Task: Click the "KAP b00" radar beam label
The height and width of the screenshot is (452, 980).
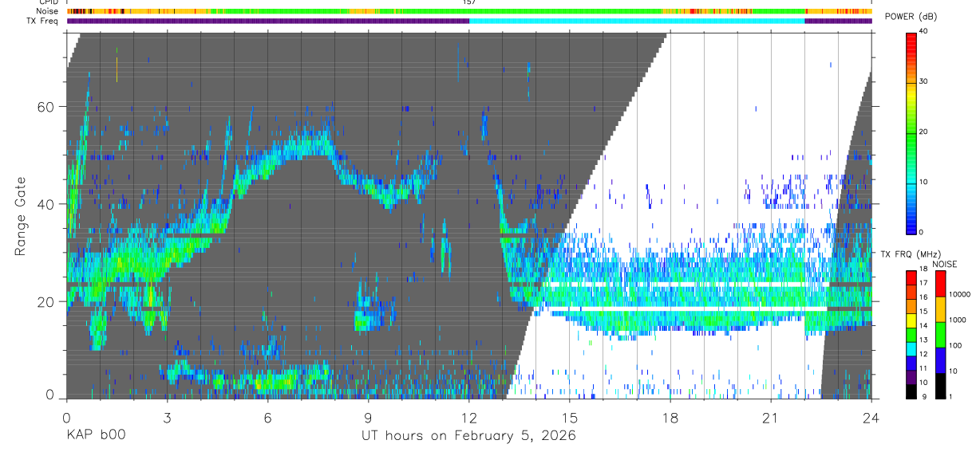Action: click(96, 436)
